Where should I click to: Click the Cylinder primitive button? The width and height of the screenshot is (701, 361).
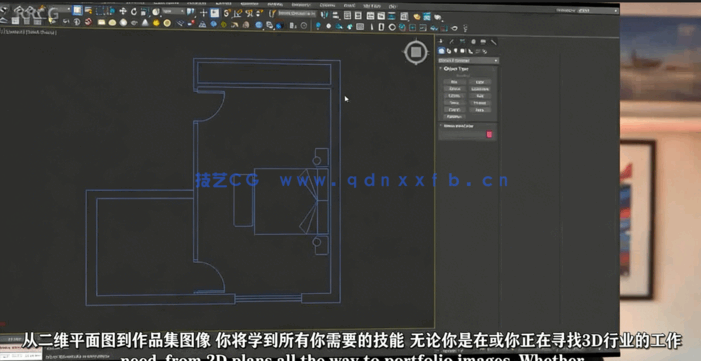[x=454, y=96]
